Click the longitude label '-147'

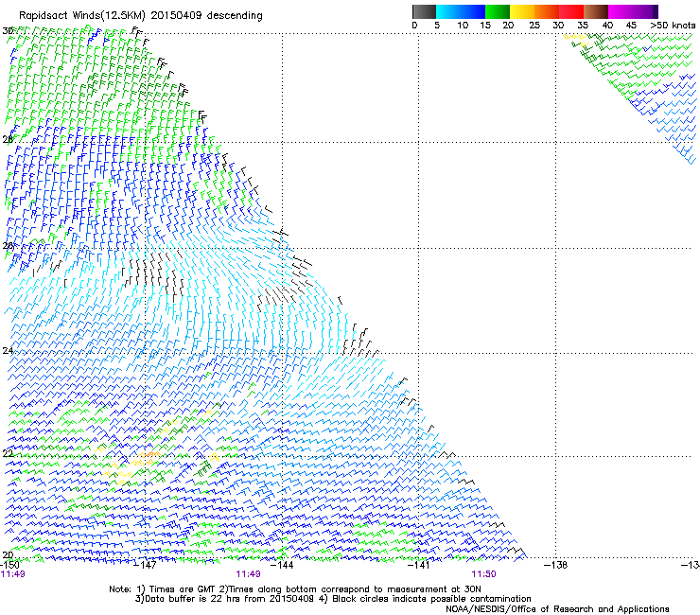(145, 565)
